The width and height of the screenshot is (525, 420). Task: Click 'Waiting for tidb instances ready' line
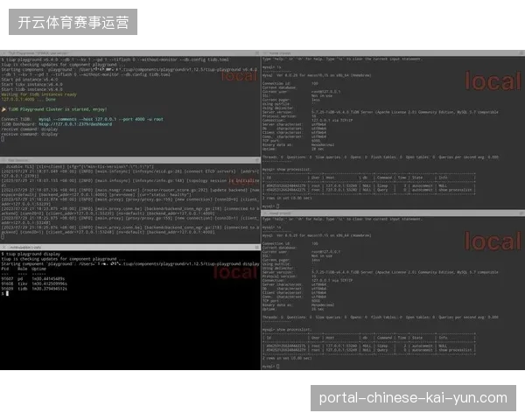[x=38, y=94]
